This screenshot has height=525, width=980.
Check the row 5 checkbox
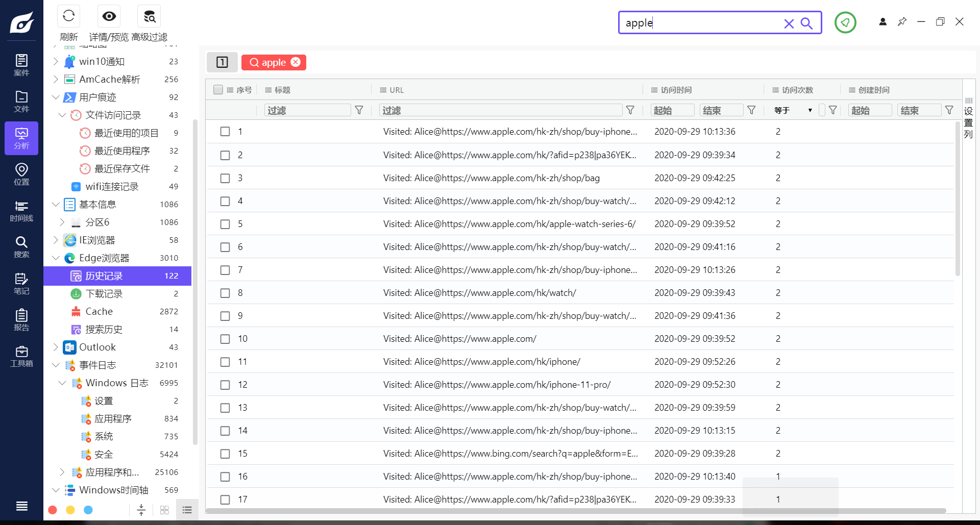(x=225, y=224)
